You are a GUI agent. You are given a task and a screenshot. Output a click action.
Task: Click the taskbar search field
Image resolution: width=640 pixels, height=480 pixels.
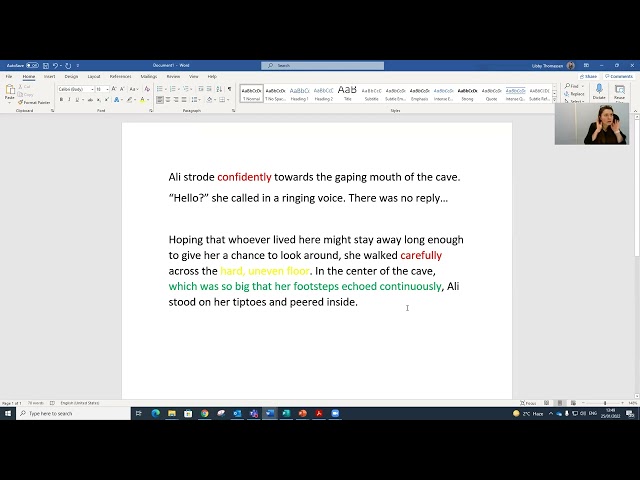(x=73, y=413)
